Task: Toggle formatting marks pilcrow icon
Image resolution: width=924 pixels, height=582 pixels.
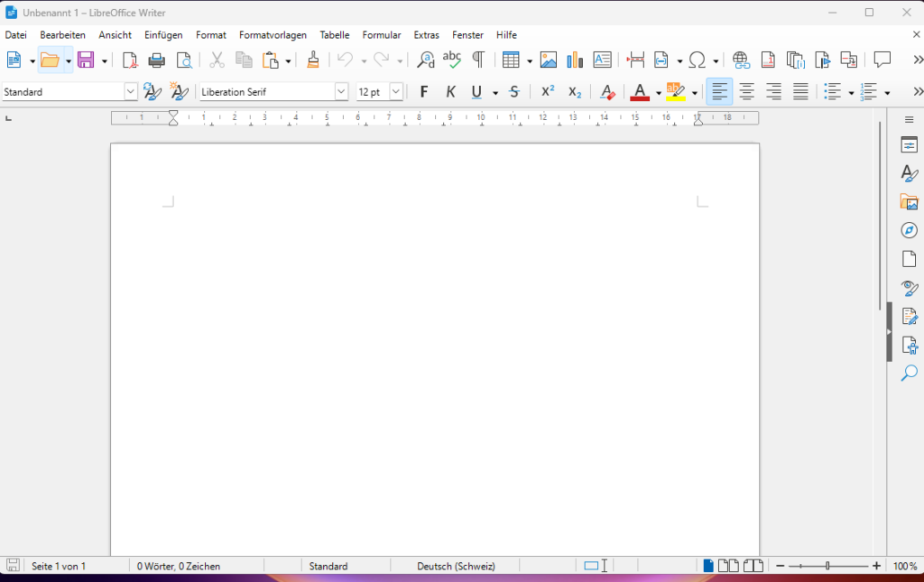Action: tap(478, 60)
